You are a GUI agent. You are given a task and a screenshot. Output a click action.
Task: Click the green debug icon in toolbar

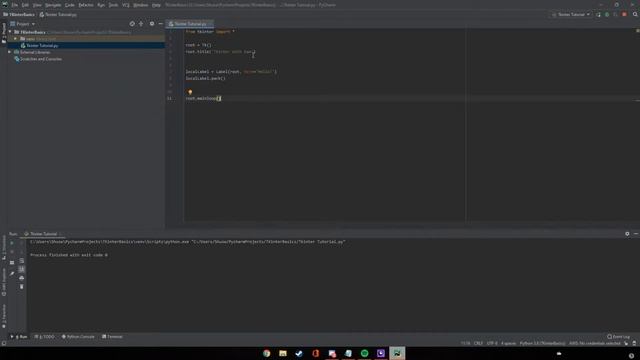click(607, 14)
